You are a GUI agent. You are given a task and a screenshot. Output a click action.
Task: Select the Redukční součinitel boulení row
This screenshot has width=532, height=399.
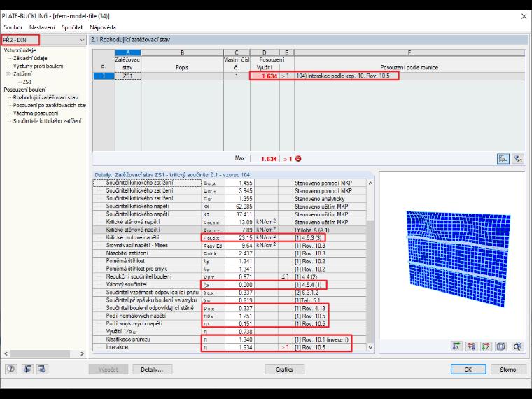(x=230, y=277)
